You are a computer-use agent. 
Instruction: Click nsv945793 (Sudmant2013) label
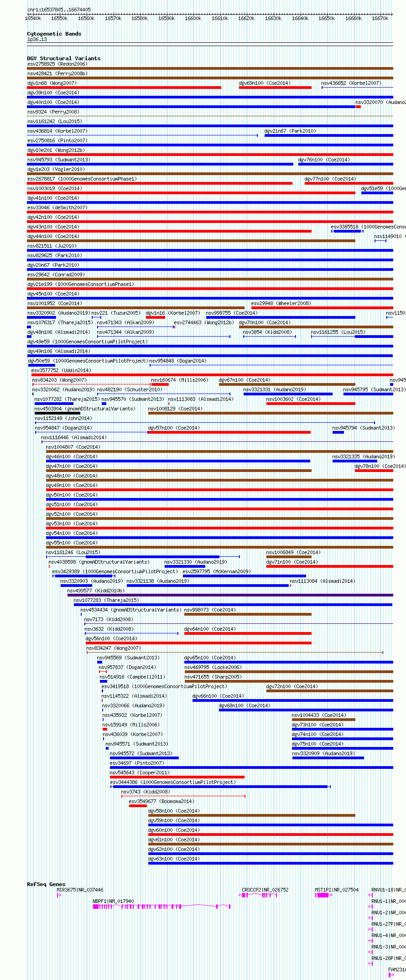pos(59,160)
